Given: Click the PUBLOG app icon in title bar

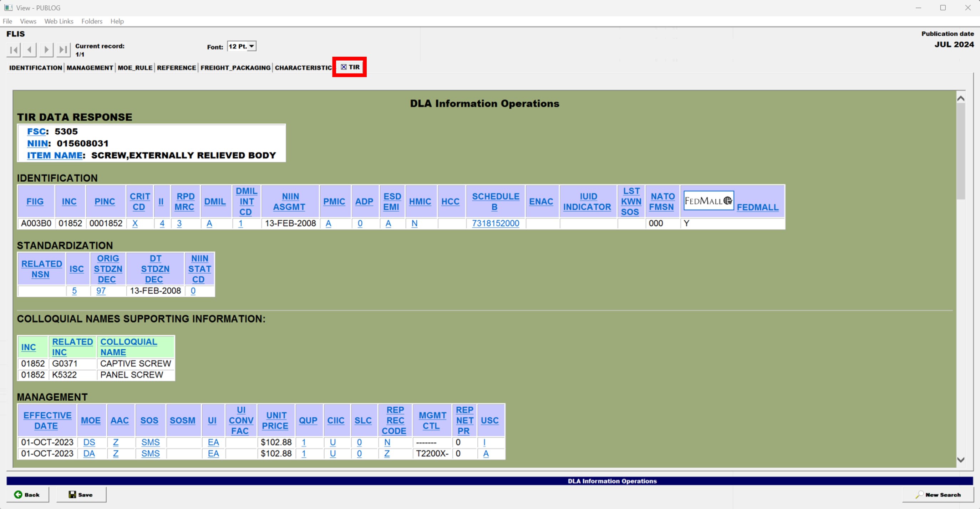Looking at the screenshot, I should tap(8, 7).
